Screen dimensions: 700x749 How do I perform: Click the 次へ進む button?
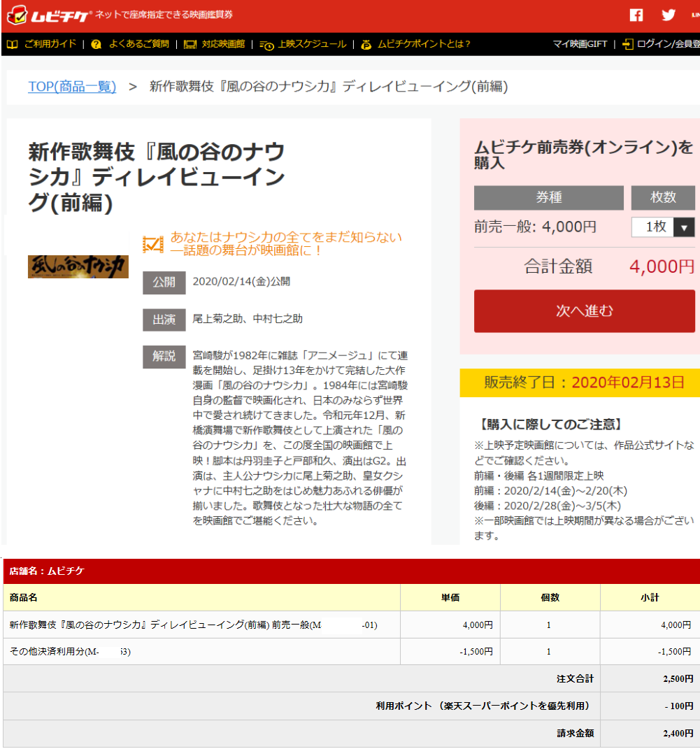point(584,311)
